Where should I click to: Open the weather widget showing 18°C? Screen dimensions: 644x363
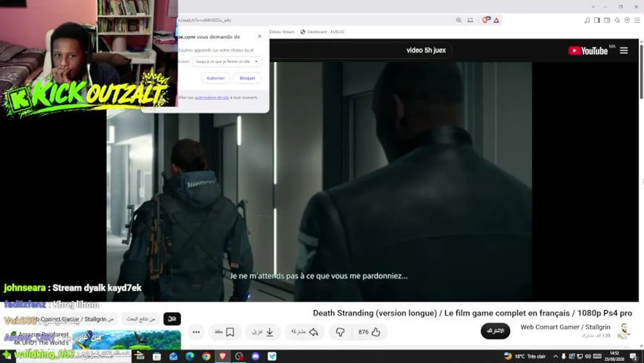pyautogui.click(x=524, y=356)
